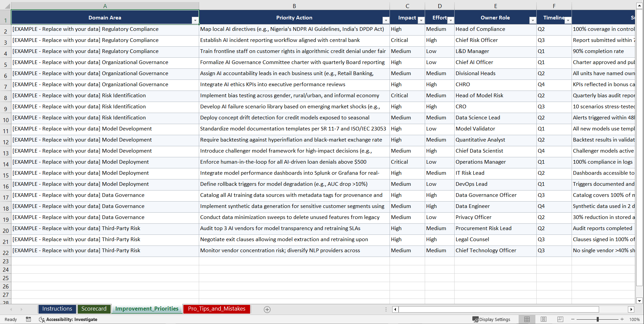Open the Domain Area filter dropdown
Viewport: 644px width, 324px height.
coord(195,20)
